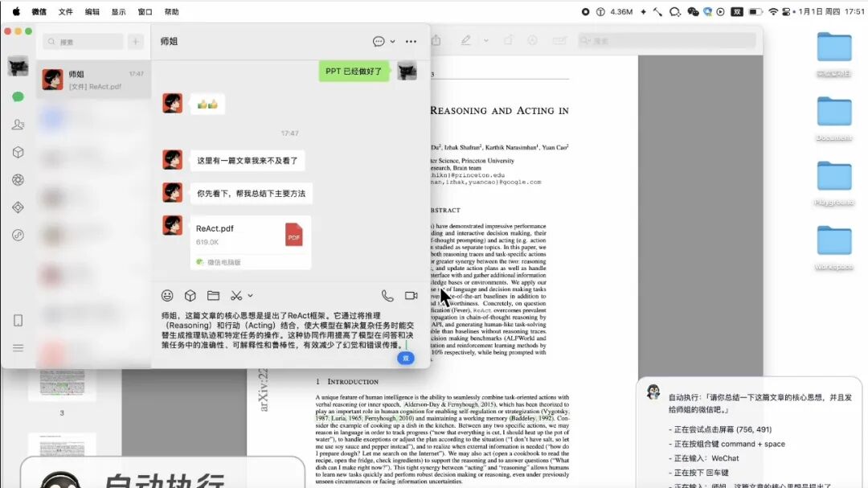The image size is (868, 488).
Task: Click the 双 input method icon in menu bar
Action: [737, 11]
